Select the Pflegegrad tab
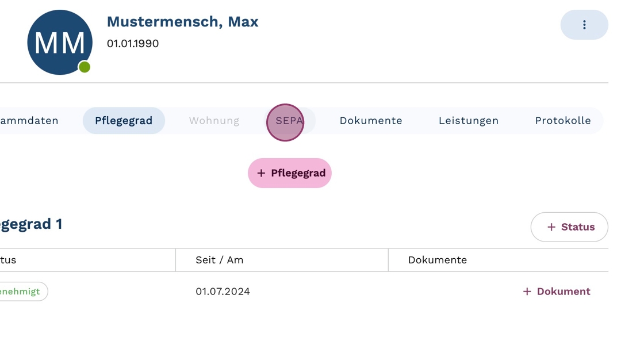The image size is (644, 360). pyautogui.click(x=124, y=121)
